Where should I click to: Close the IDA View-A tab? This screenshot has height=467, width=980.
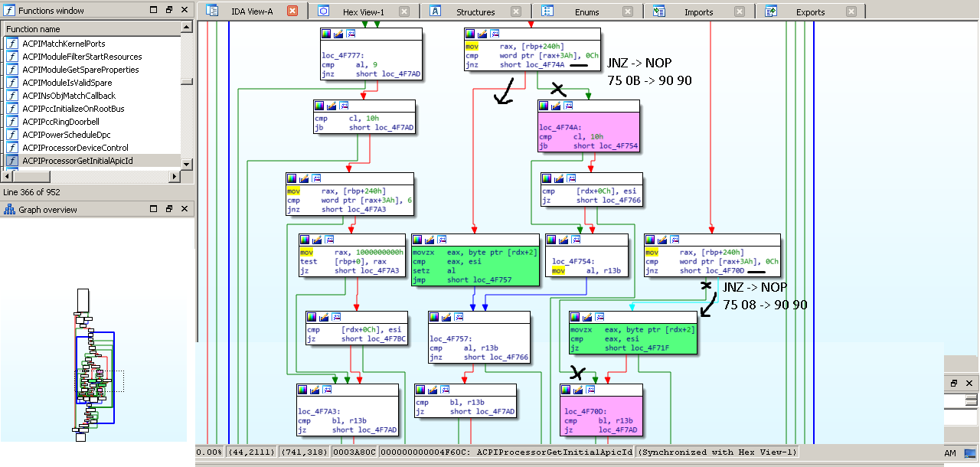(x=292, y=11)
